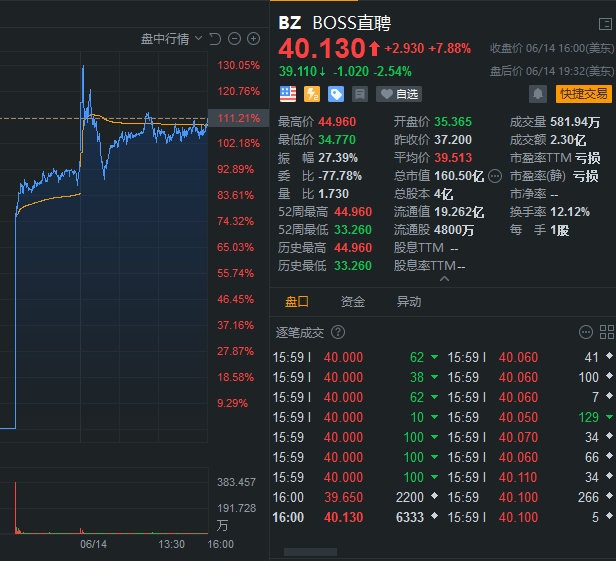Click the 开盘价 35.365 value
This screenshot has height=561, width=616.
(453, 122)
